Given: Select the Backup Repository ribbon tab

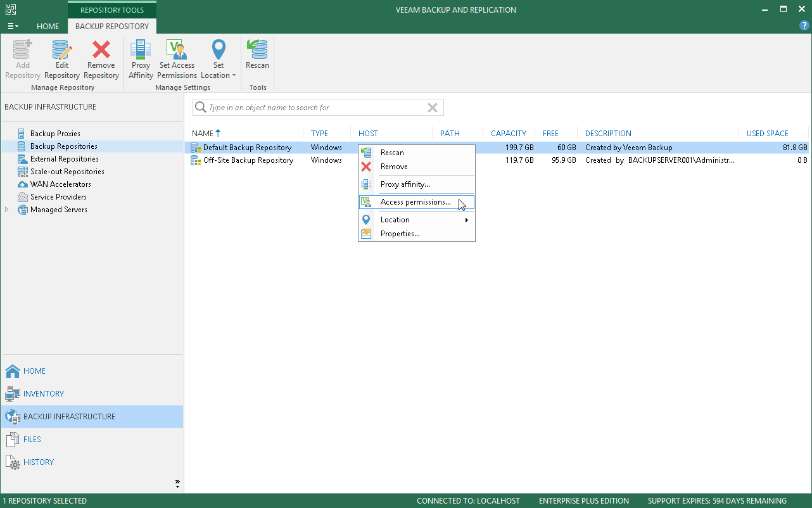Looking at the screenshot, I should [x=112, y=27].
